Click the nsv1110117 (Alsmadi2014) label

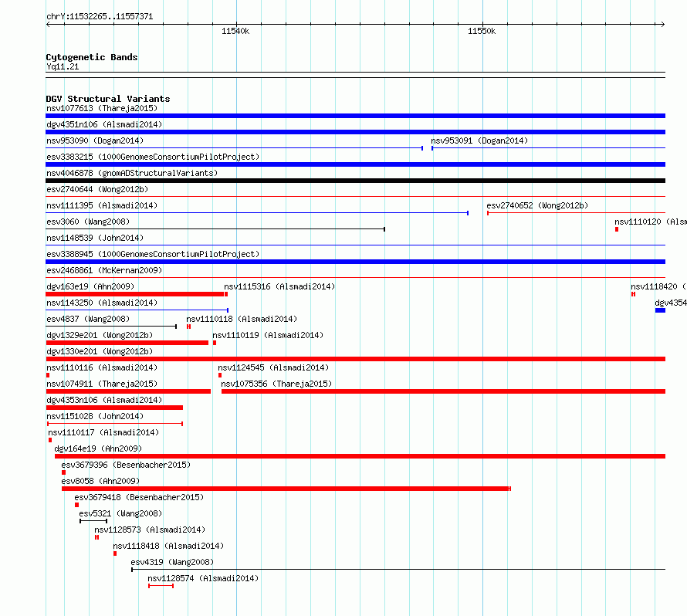103,432
